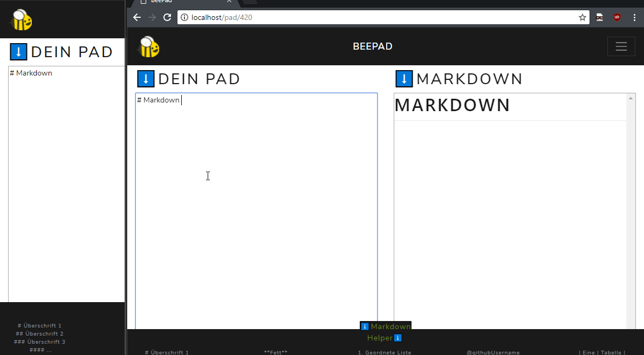The image size is (644, 355).
Task: Click the bookmark star in the address bar
Action: (x=582, y=17)
